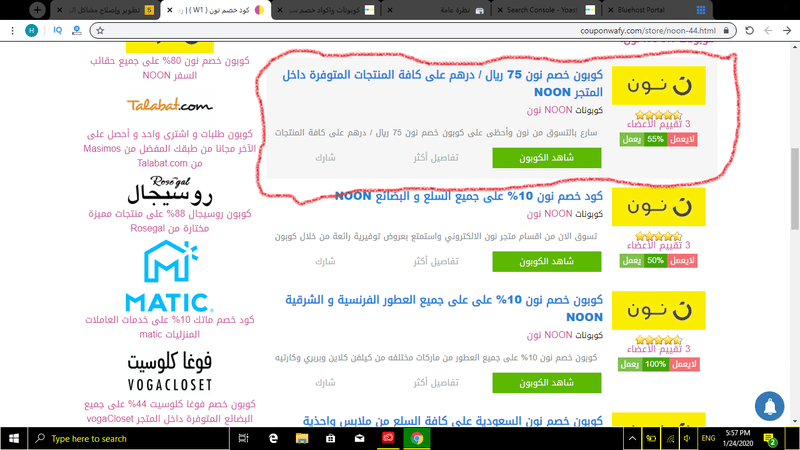Expand تفاصيل أكثر for the perfumes coupon
Screen dimensions: 800x450
[x=436, y=383]
